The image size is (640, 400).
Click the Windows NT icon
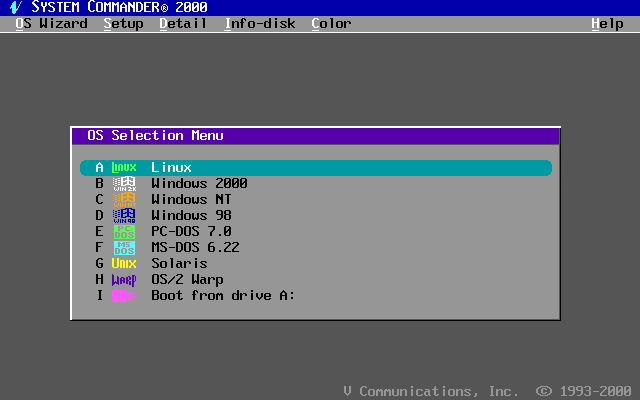(124, 200)
